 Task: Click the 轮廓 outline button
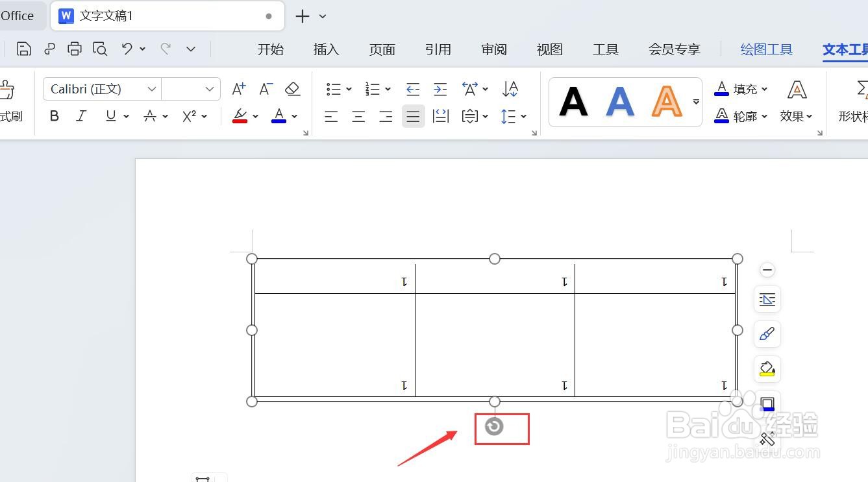[745, 116]
